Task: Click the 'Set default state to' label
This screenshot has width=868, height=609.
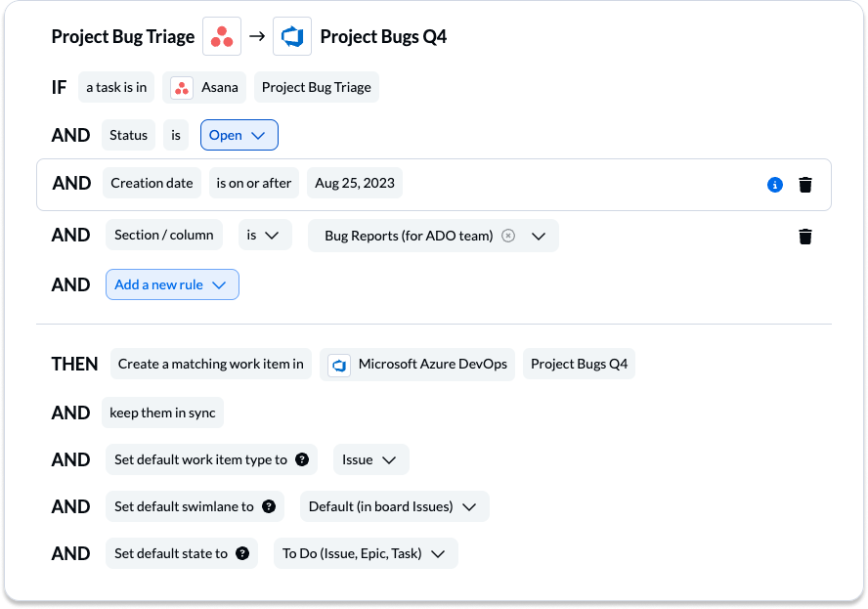Action: pos(171,553)
